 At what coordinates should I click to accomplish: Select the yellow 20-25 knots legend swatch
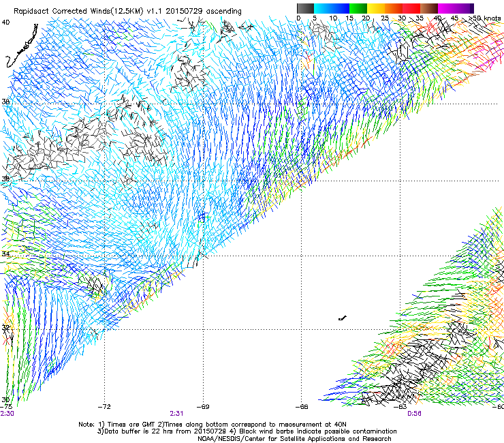pyautogui.click(x=376, y=8)
